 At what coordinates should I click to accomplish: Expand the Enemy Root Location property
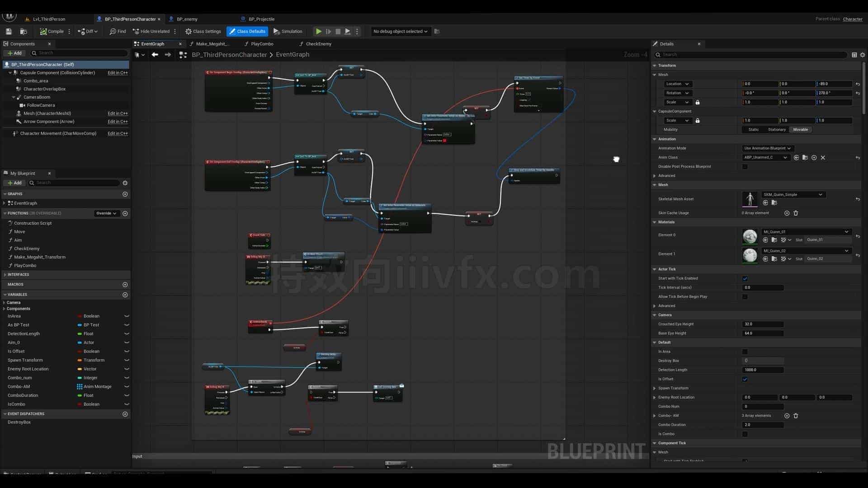coord(655,398)
